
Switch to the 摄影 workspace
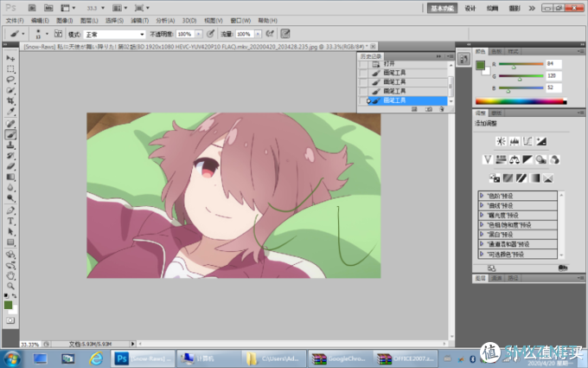[x=514, y=8]
